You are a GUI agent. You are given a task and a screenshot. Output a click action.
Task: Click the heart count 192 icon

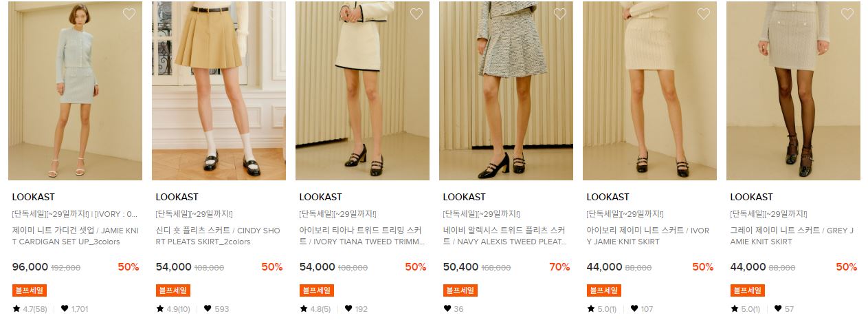(x=348, y=309)
